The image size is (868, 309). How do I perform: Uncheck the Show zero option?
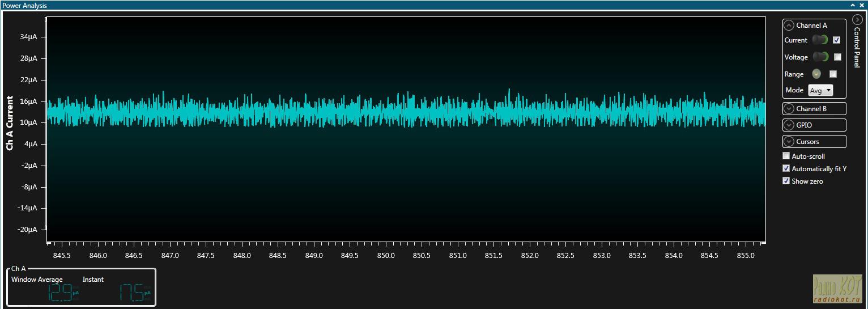[x=786, y=181]
